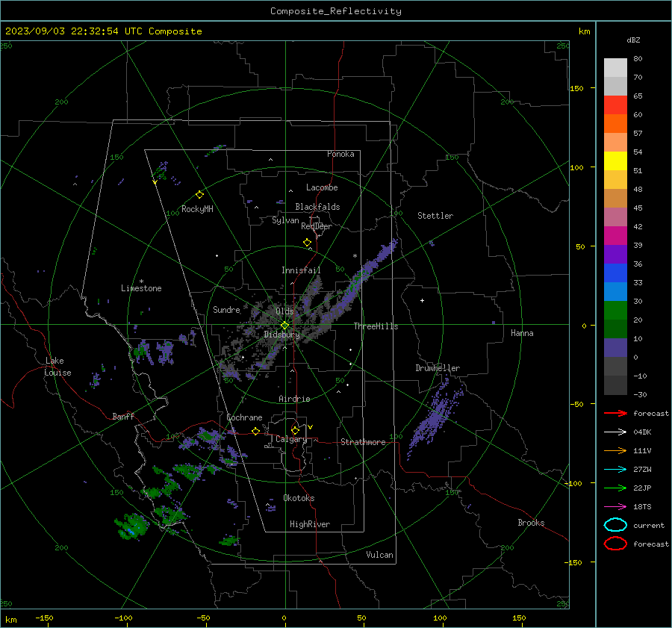
Task: Choose the purple 36-39 dBZ swatch
Action: (x=615, y=254)
